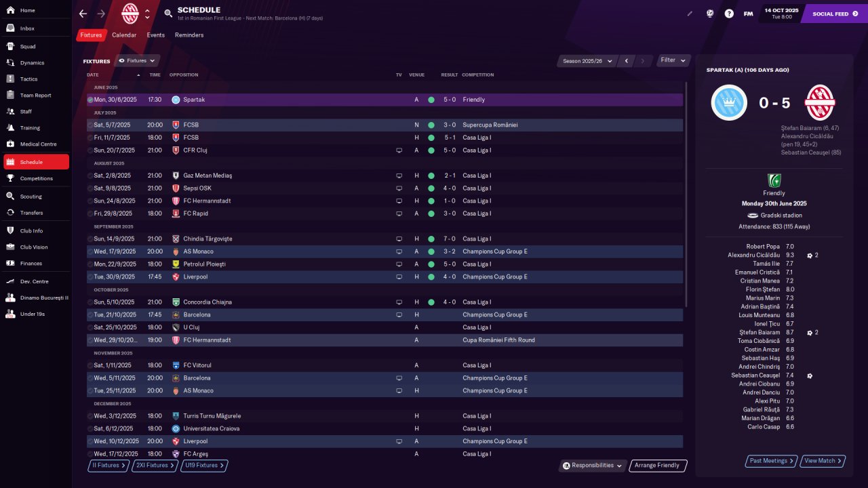Go to previous season with left chevron
868x488 pixels.
click(x=627, y=61)
